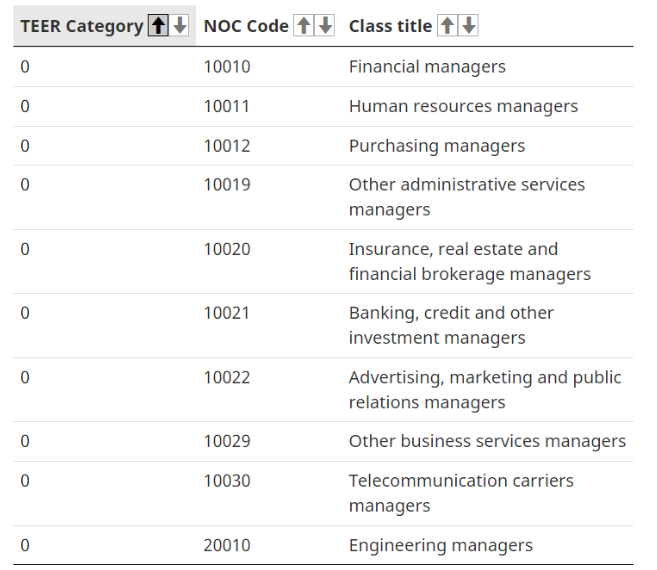657x570 pixels.
Task: Select the Purchasing managers class title
Action: [x=437, y=146]
